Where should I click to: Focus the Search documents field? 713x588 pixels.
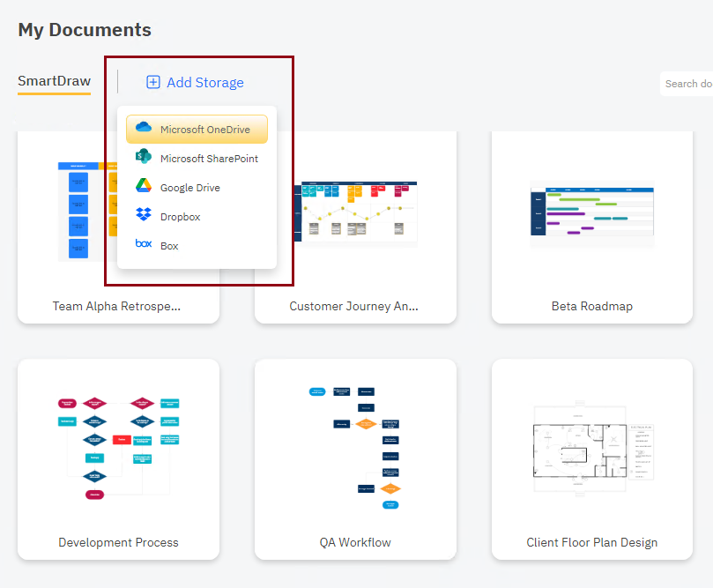pos(687,84)
